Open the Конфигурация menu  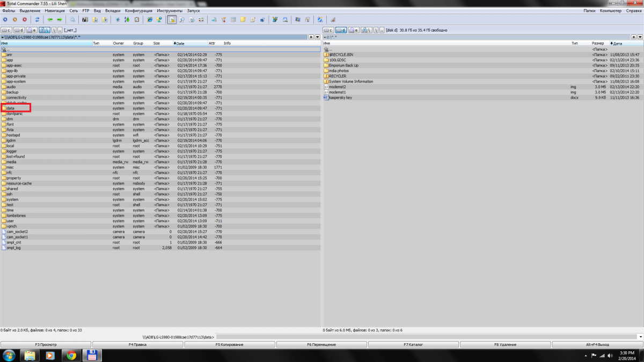click(x=138, y=10)
